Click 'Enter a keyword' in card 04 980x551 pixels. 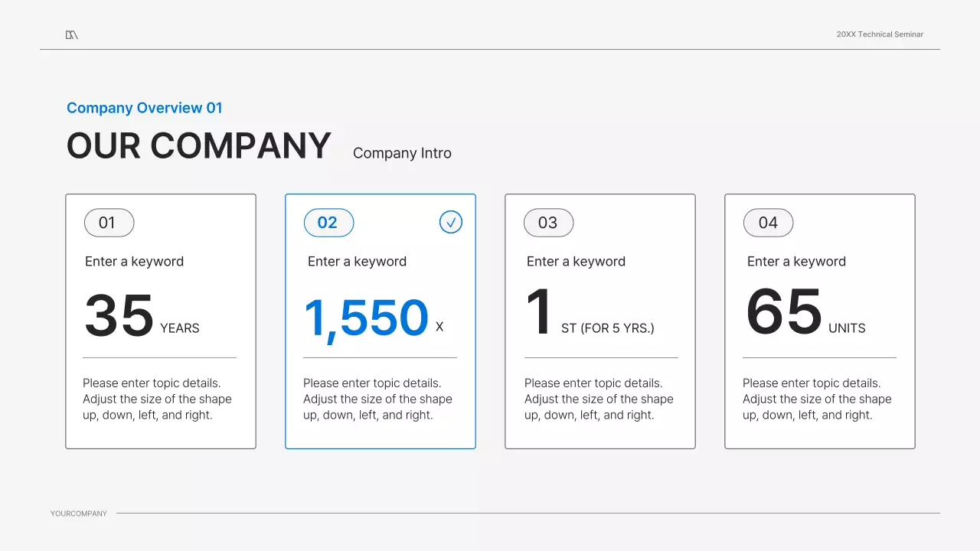(x=796, y=262)
